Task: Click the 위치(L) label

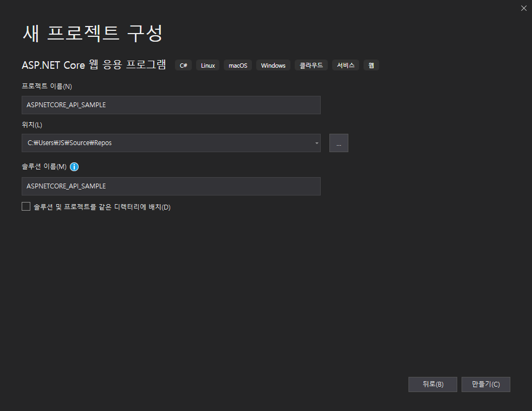Action: coord(32,125)
